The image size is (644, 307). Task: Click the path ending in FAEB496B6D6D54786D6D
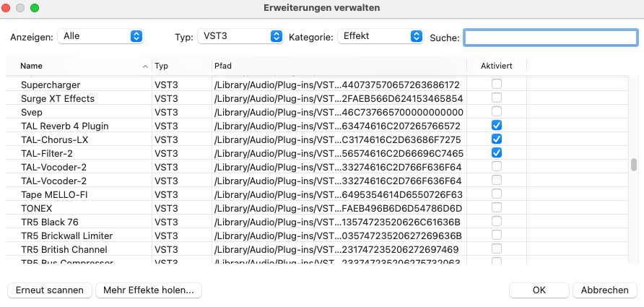[338, 208]
